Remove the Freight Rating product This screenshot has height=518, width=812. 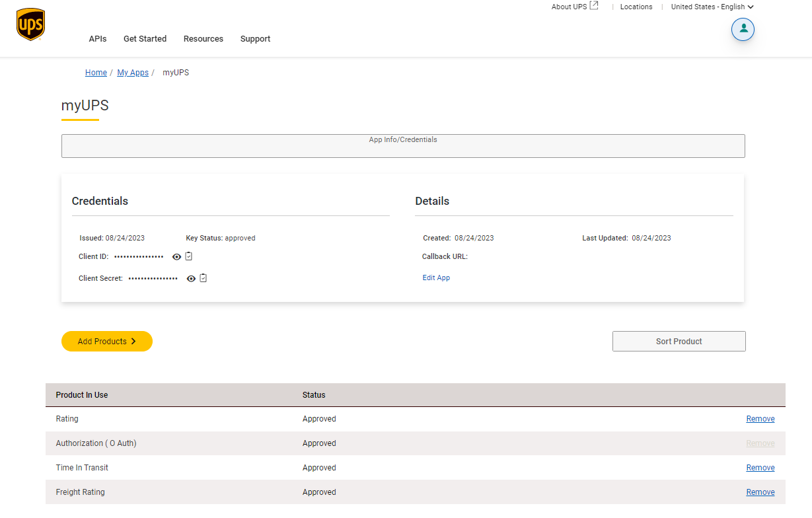760,492
